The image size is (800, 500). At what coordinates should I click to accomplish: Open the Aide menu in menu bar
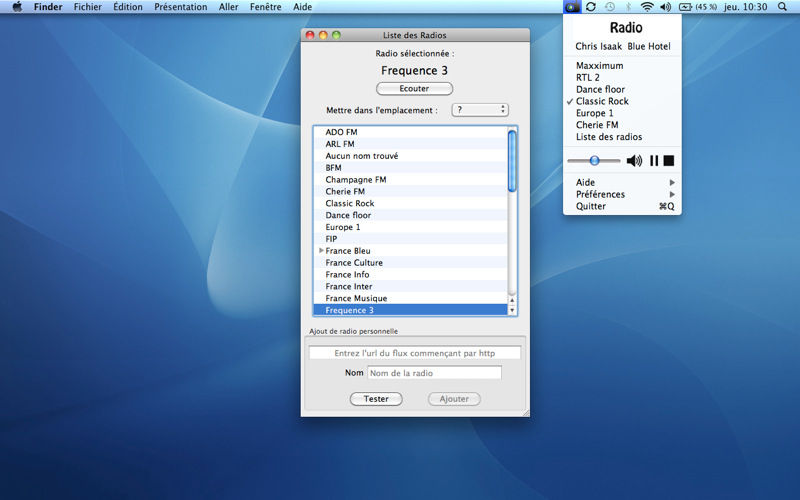(303, 7)
